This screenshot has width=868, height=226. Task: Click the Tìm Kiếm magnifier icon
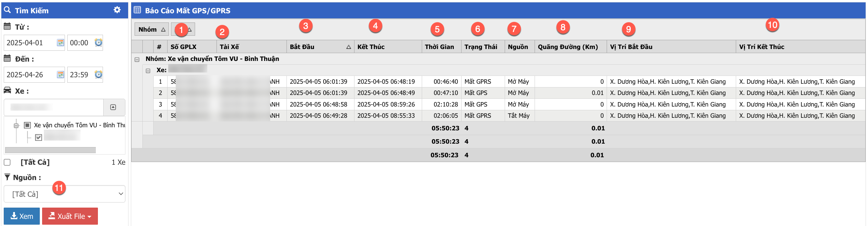(x=7, y=10)
